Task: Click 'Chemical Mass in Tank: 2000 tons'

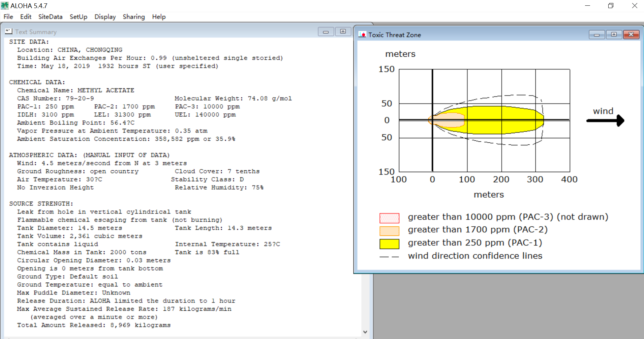Action: [x=82, y=252]
